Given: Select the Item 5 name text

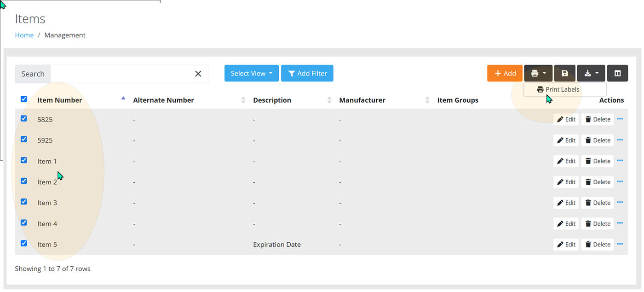Looking at the screenshot, I should [x=47, y=245].
